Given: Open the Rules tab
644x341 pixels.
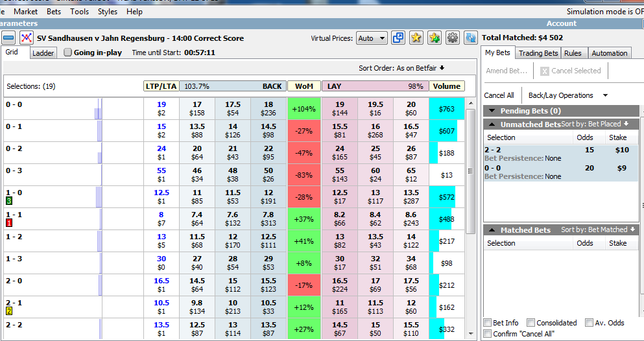Looking at the screenshot, I should 573,53.
